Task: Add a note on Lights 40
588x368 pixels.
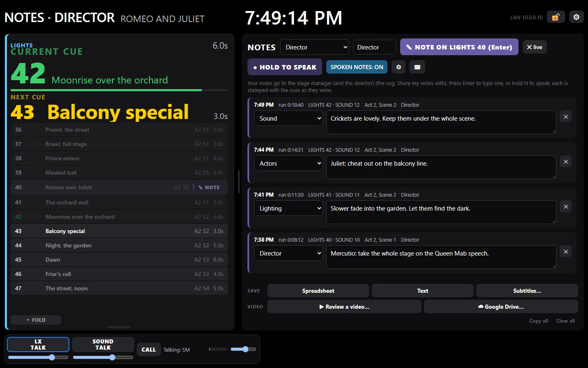Action: pos(459,47)
